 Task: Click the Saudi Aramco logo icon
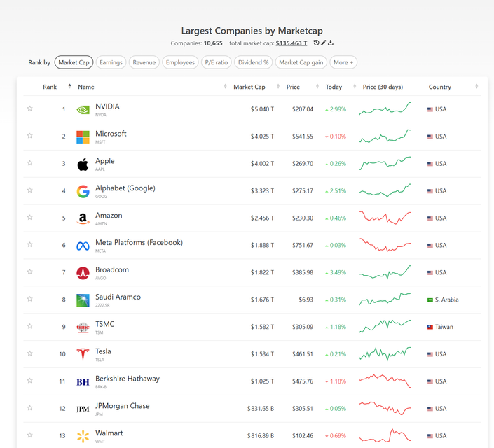[83, 300]
